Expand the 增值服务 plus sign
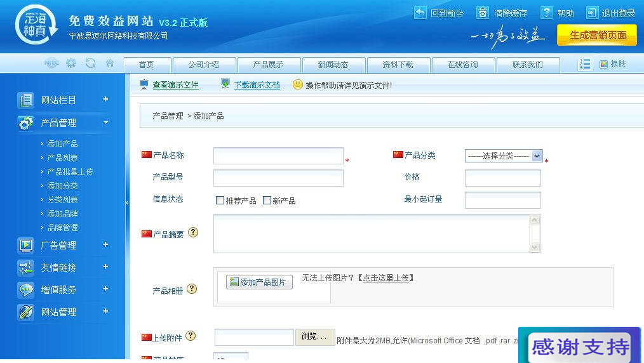The height and width of the screenshot is (363, 644). (105, 289)
